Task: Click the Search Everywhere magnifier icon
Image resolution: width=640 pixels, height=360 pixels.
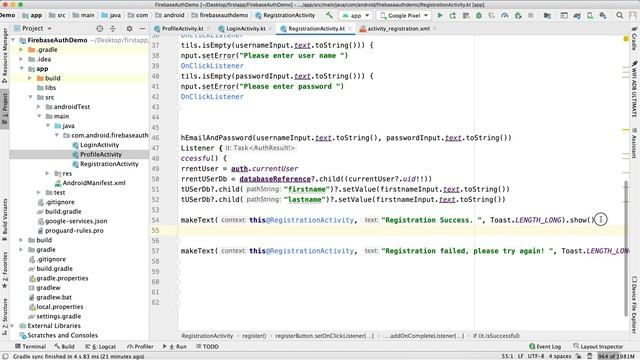Action: pos(620,16)
